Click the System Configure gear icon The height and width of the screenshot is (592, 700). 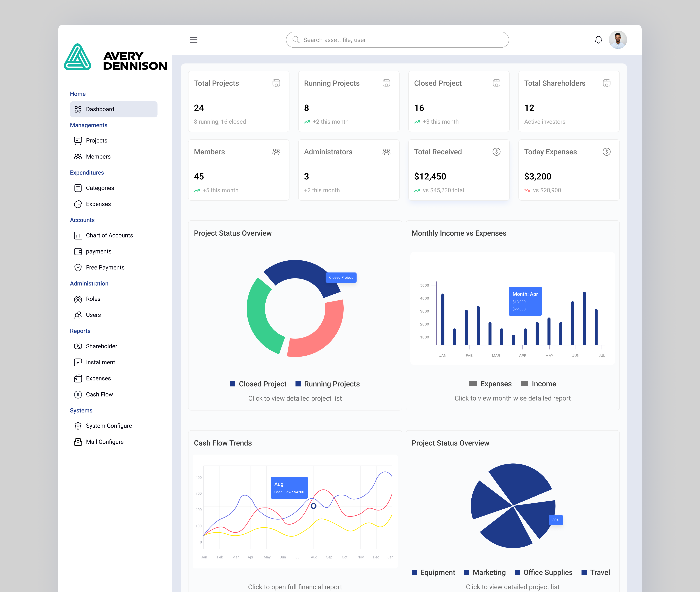pos(78,425)
